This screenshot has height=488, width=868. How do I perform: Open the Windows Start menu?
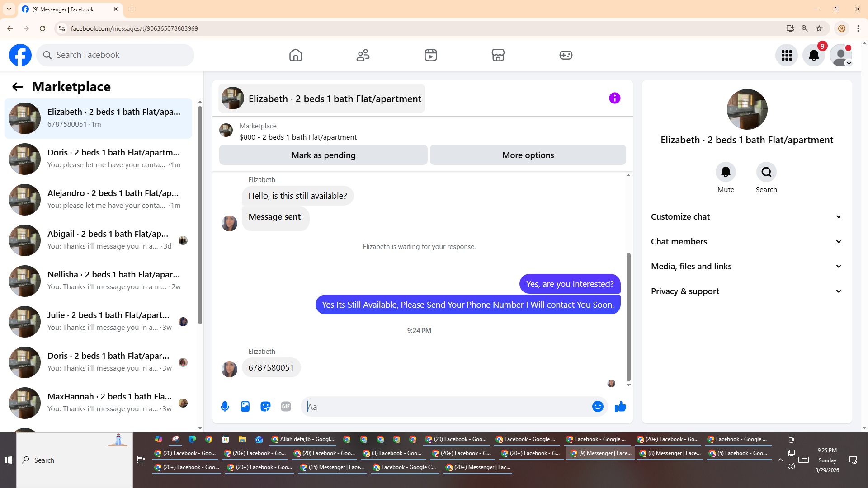tap(8, 460)
